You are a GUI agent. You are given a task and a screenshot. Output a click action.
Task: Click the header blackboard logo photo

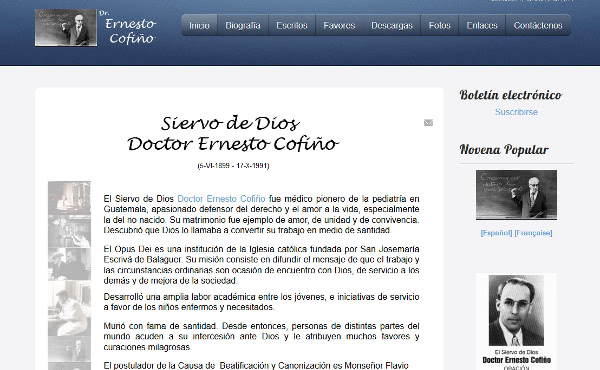66,28
